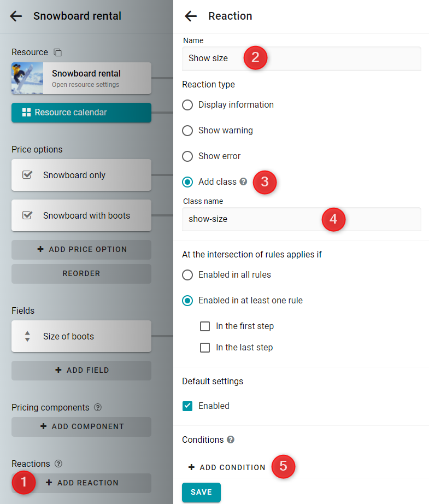The height and width of the screenshot is (504, 429).
Task: Check the In the last step box
Action: 205,348
